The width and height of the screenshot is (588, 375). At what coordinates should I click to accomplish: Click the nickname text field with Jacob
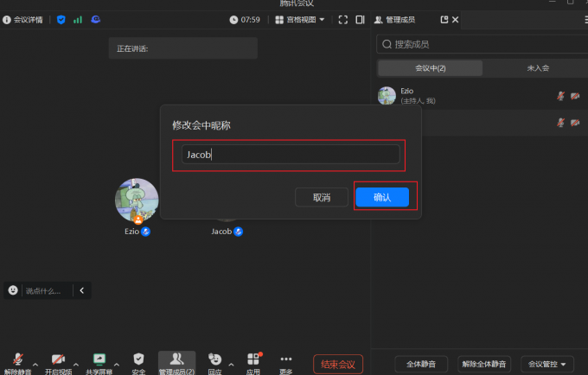pos(291,155)
